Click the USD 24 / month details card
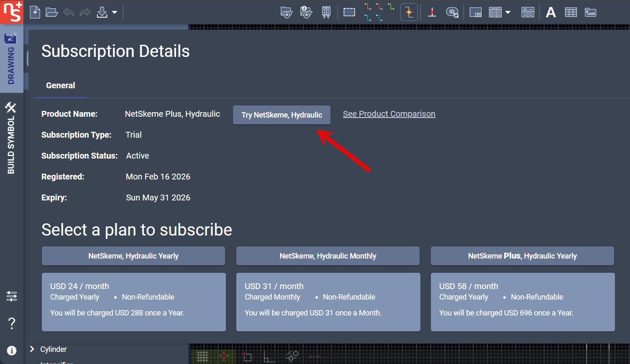 [134, 302]
